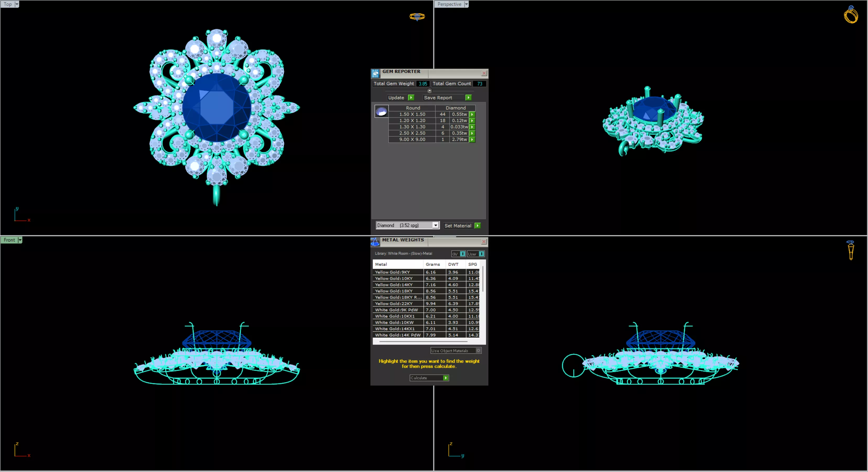Click the Gem Reporter panel icon
This screenshot has height=472, width=868.
(375, 73)
